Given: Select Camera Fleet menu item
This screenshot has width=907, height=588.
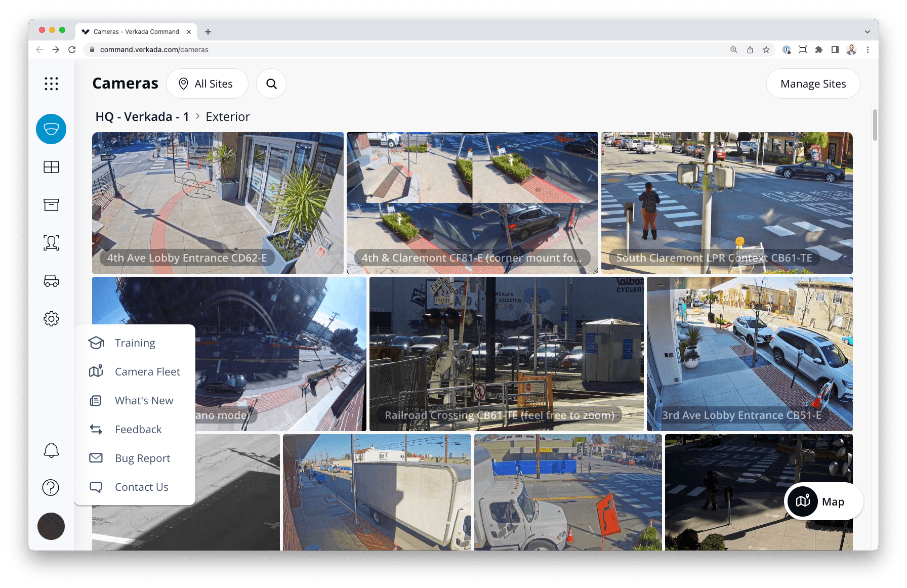Looking at the screenshot, I should 147,372.
